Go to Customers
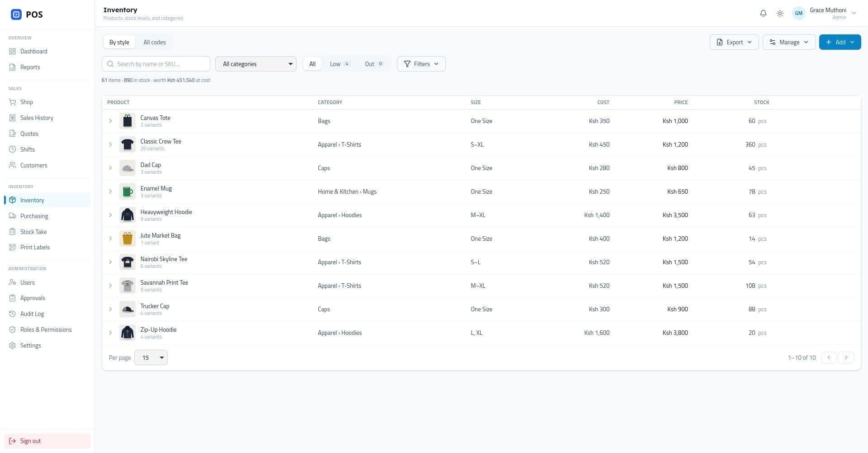The width and height of the screenshot is (868, 453). click(47, 166)
